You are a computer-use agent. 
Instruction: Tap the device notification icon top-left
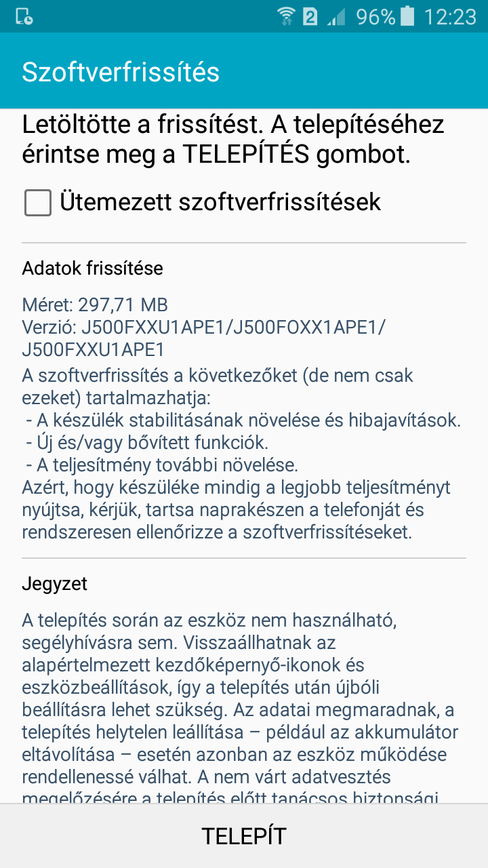click(x=24, y=17)
